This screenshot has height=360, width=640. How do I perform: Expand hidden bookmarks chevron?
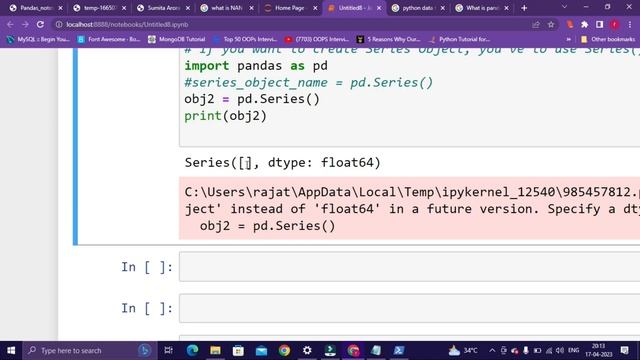tap(568, 39)
